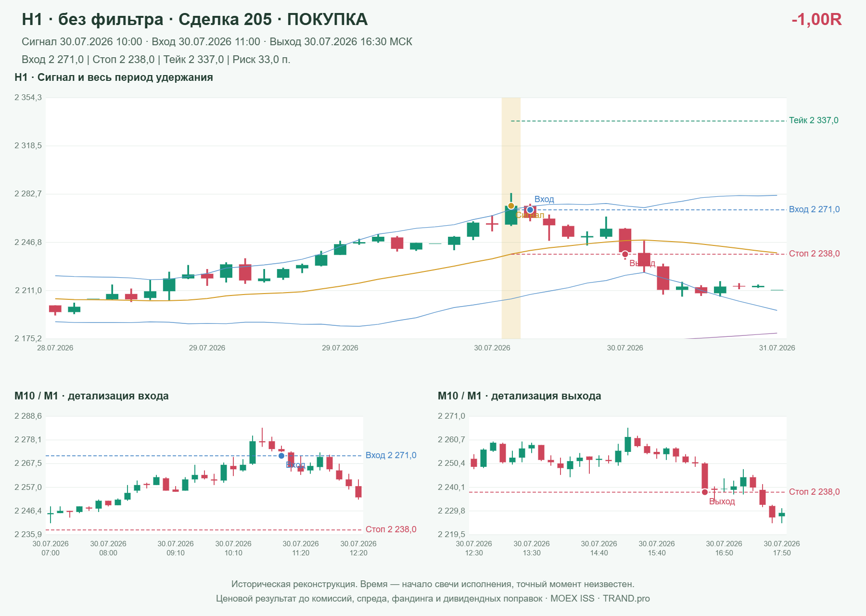Image resolution: width=866 pixels, height=616 pixels.
Task: Click the trade title 'Сделка 205 · ПОКУПКА'
Action: [273, 19]
